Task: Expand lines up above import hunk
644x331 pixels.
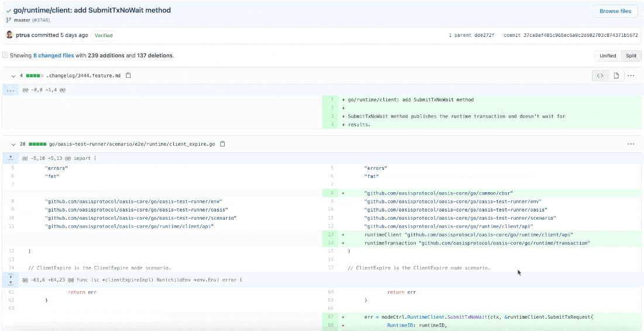Action: (11, 158)
